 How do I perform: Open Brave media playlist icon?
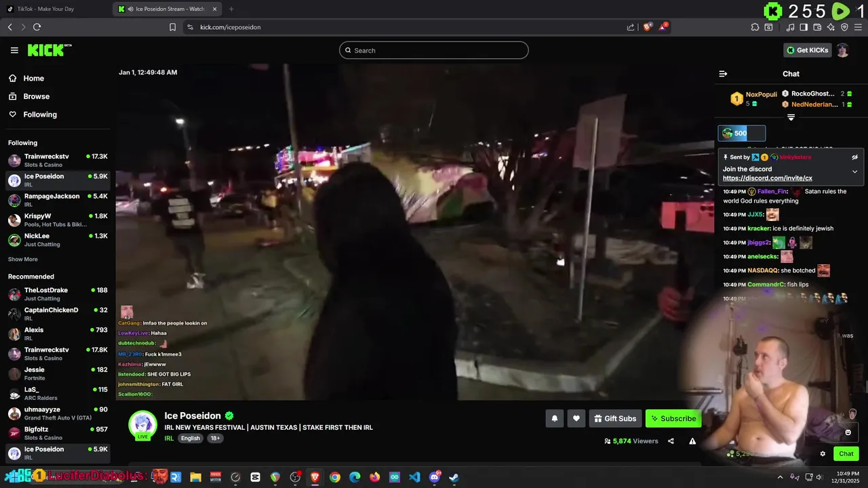point(790,27)
